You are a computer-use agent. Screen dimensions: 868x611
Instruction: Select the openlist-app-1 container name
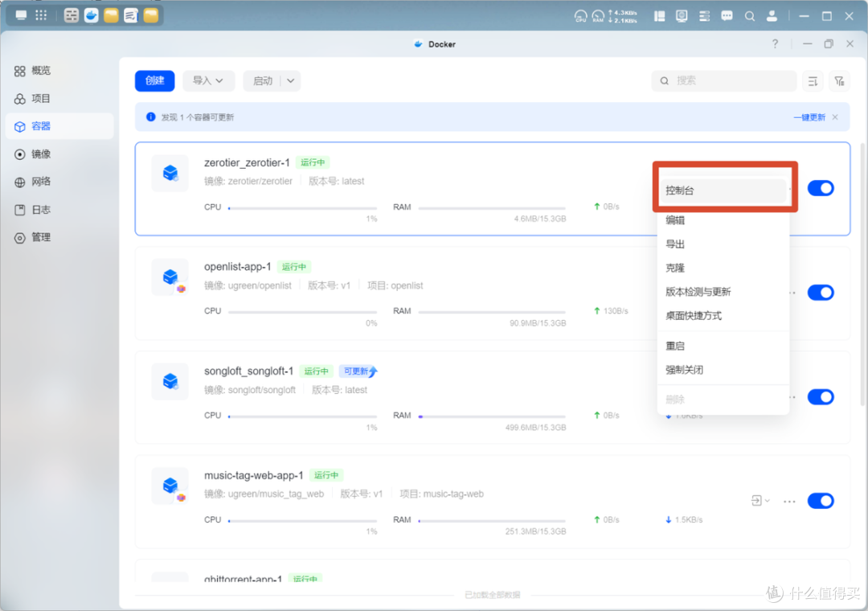[x=237, y=266]
